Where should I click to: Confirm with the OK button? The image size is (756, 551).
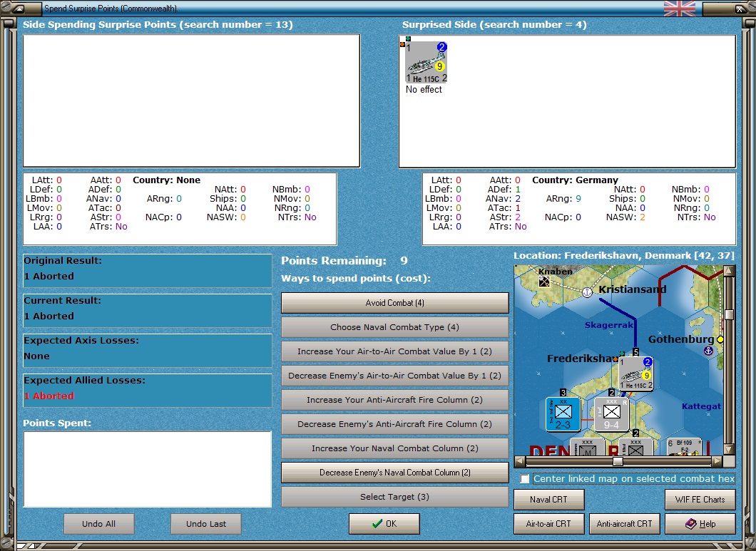384,524
